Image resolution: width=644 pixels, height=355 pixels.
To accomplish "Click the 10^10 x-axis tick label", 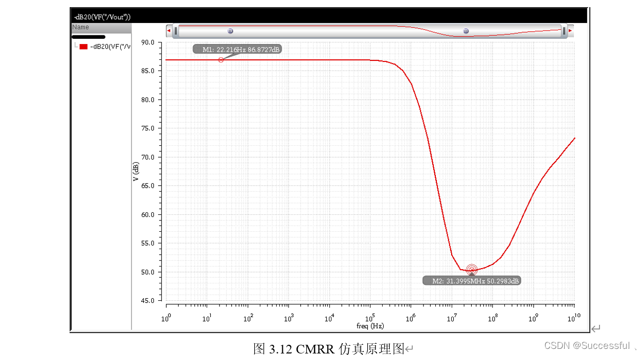I will tap(574, 318).
